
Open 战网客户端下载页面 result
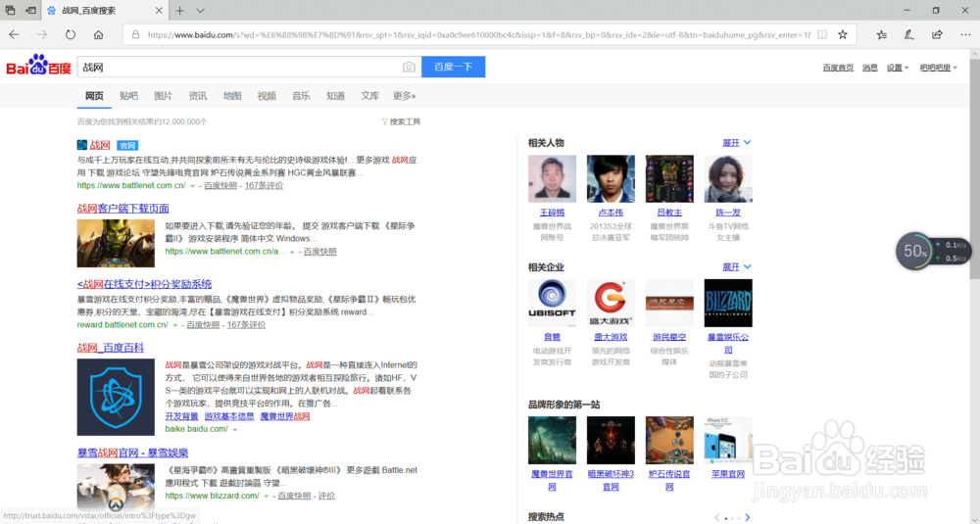[x=123, y=208]
